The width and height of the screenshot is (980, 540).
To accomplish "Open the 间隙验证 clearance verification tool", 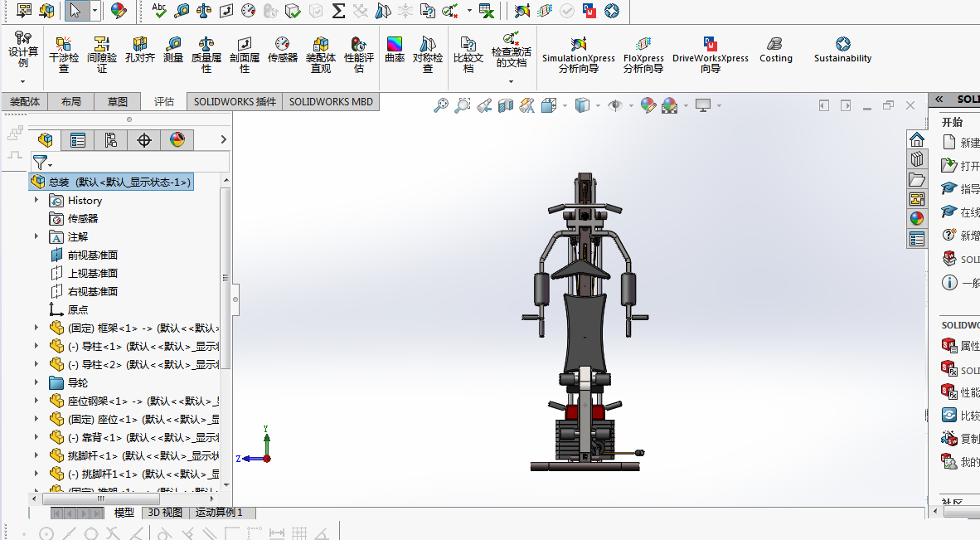I will click(x=102, y=55).
